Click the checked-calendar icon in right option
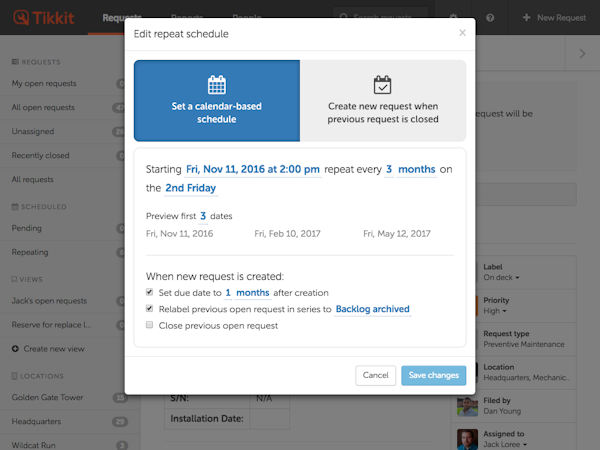 point(382,85)
